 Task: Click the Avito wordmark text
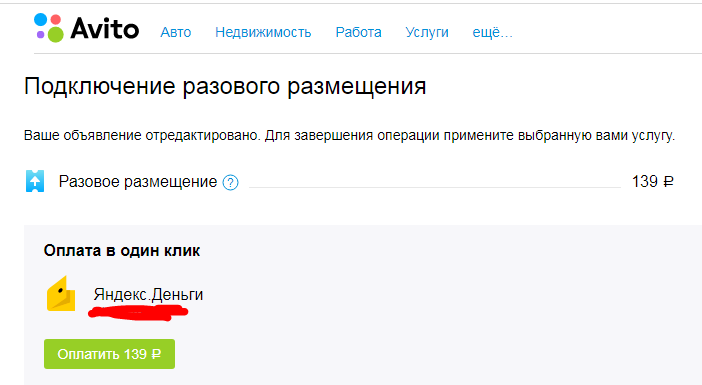tap(105, 29)
